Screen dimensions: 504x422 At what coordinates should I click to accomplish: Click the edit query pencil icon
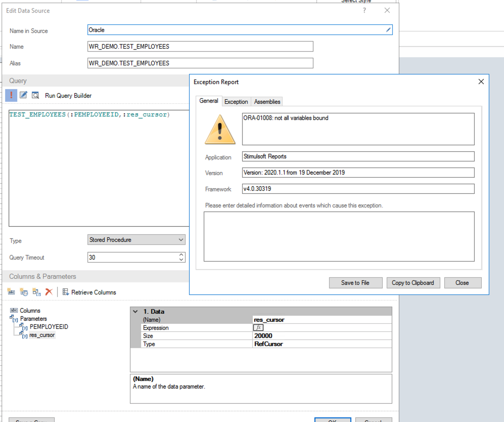23,95
